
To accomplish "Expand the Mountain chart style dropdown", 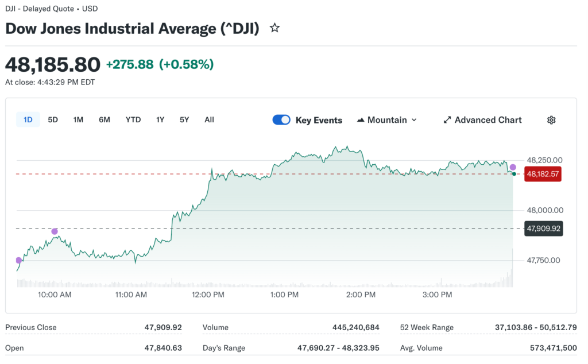I will [x=414, y=120].
